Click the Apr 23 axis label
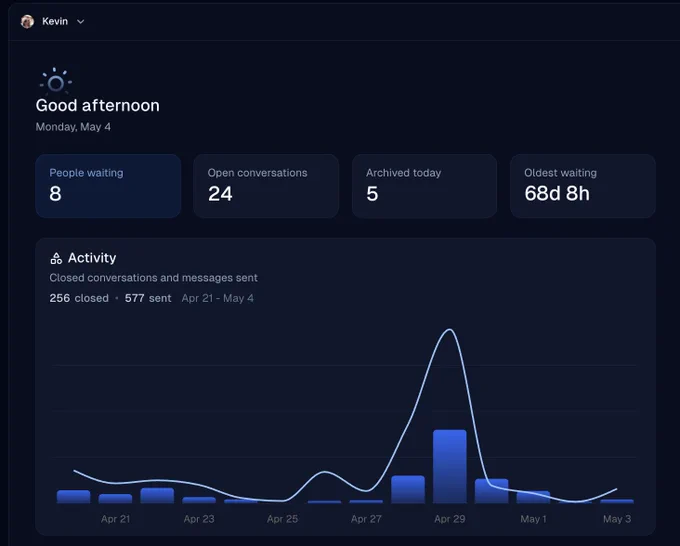 point(199,519)
